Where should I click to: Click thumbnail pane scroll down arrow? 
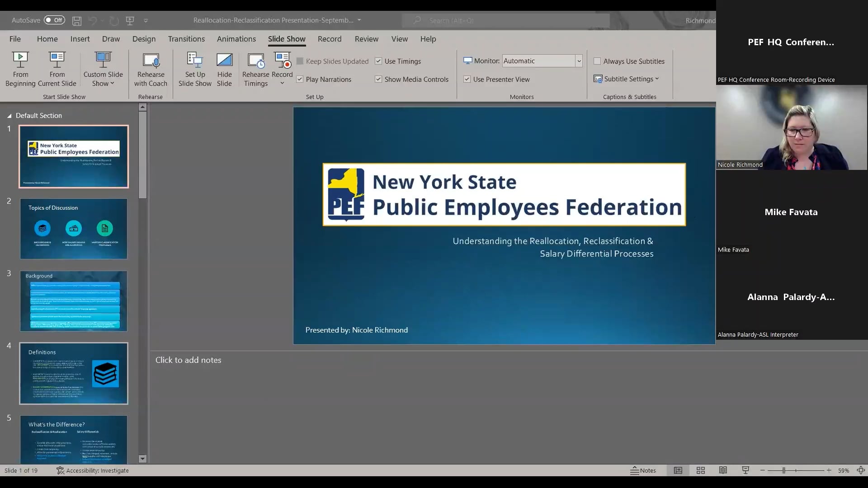pos(142,459)
